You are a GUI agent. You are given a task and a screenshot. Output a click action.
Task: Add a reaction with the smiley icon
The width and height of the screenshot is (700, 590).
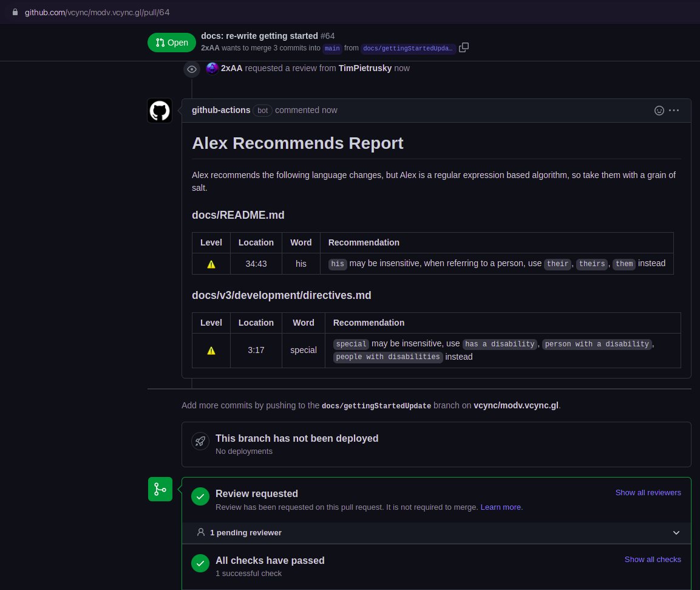659,111
